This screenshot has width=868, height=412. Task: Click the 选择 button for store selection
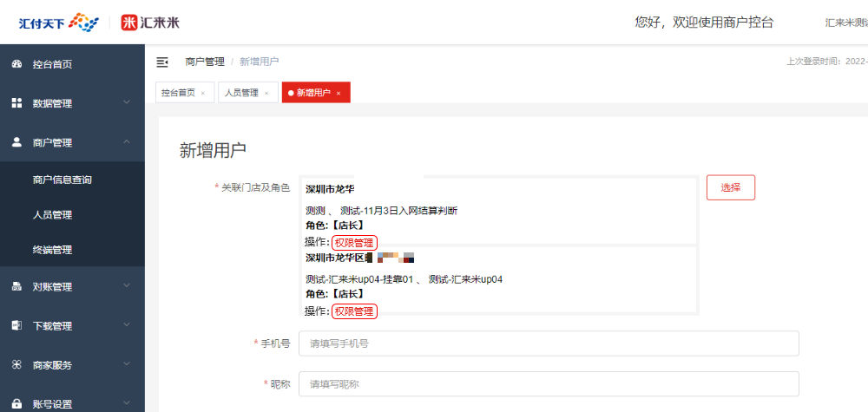[731, 187]
